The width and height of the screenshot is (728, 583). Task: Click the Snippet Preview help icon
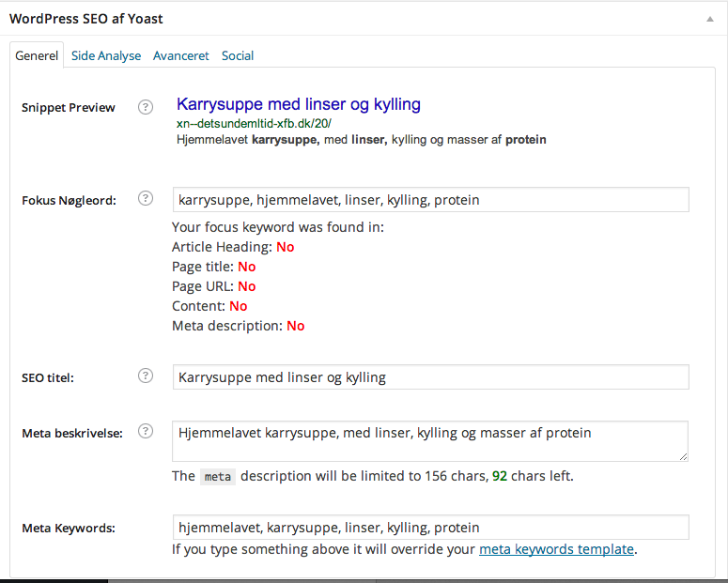point(146,107)
